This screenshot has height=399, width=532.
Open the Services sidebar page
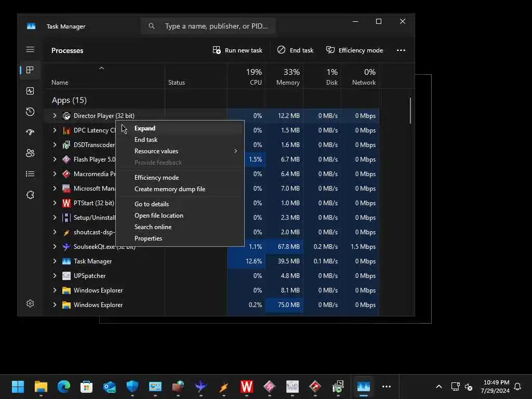coord(30,195)
